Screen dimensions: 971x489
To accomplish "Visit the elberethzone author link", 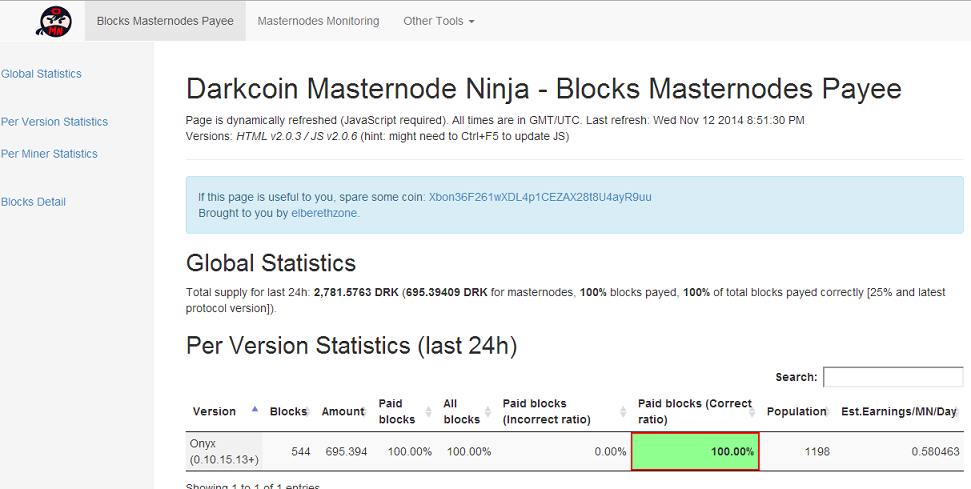I will tap(324, 213).
